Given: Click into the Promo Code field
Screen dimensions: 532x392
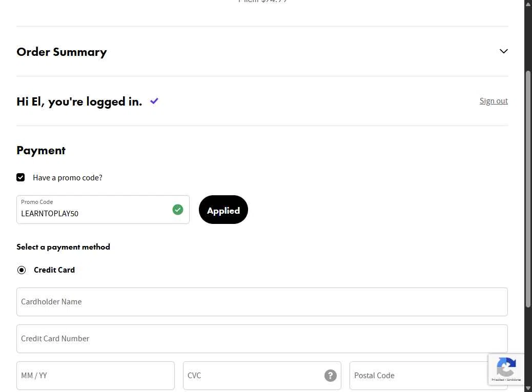Looking at the screenshot, I should pyautogui.click(x=103, y=210).
